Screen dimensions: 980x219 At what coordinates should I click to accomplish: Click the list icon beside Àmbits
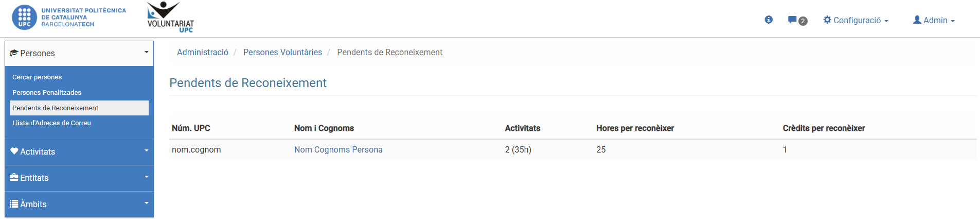[x=14, y=204]
